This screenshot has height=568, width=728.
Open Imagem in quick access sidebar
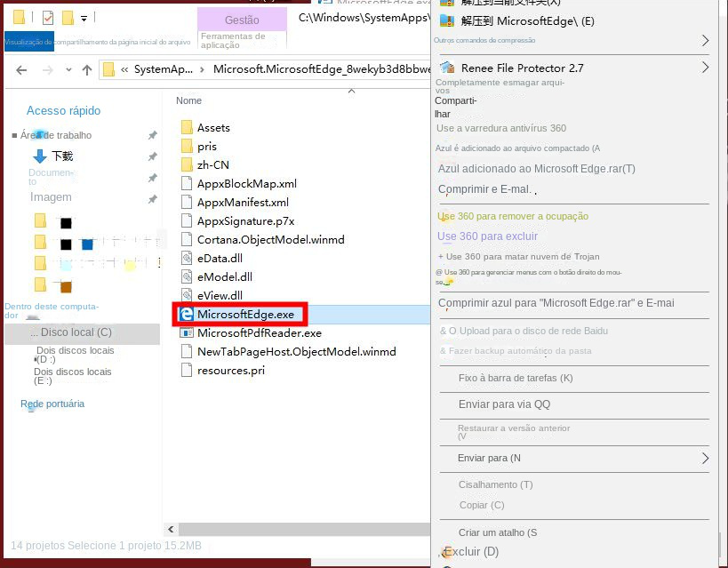point(51,197)
